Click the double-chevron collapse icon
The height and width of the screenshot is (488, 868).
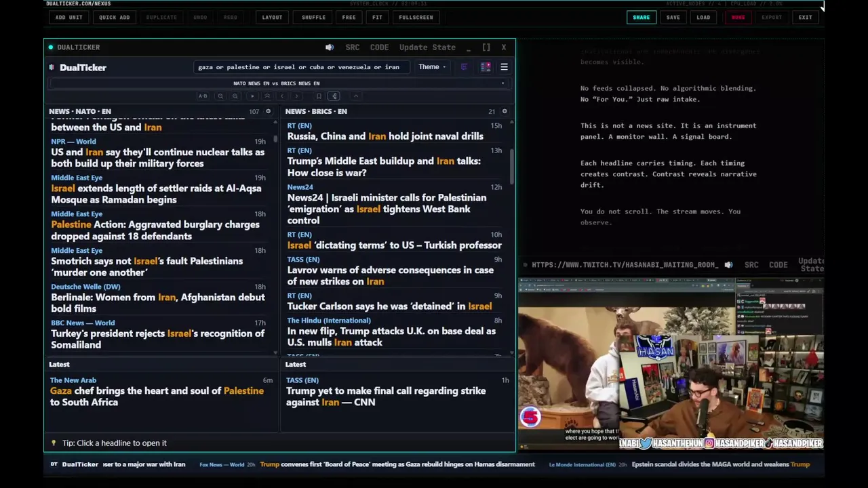(267, 96)
